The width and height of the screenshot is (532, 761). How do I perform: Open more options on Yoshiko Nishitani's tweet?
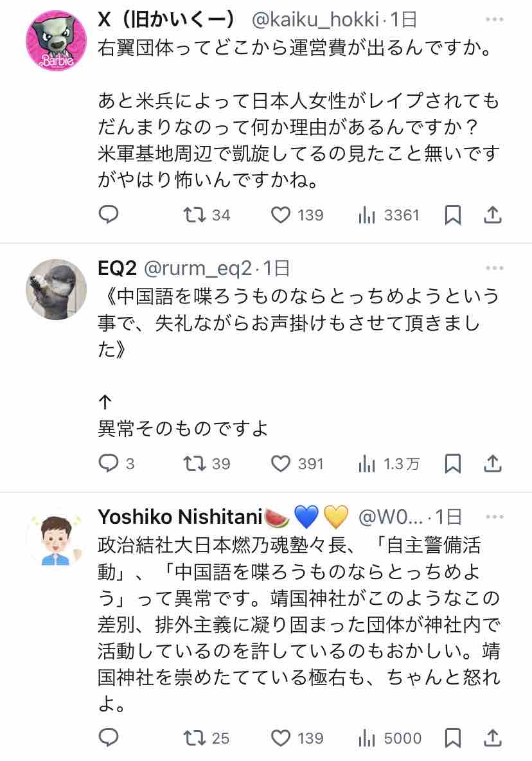(x=495, y=515)
